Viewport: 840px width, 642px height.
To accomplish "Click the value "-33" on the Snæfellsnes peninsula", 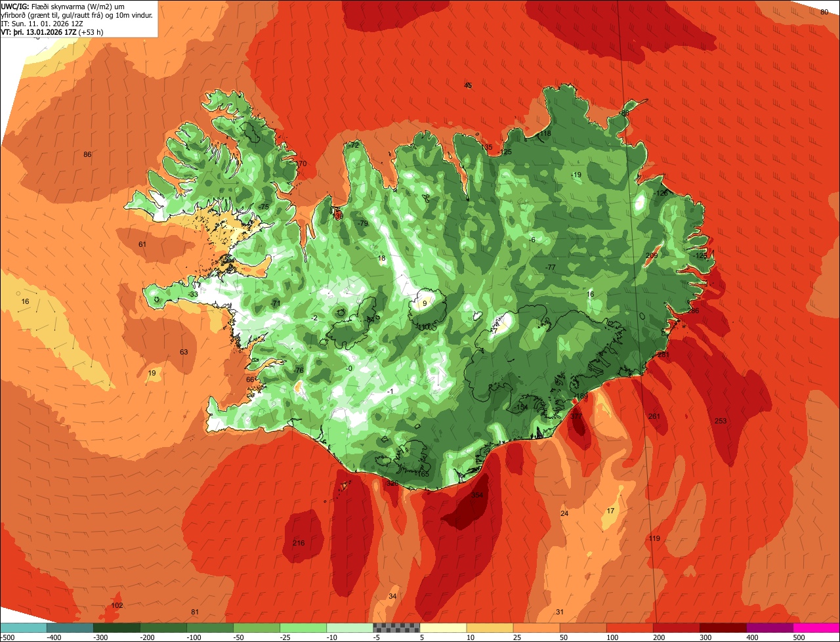I will (193, 295).
